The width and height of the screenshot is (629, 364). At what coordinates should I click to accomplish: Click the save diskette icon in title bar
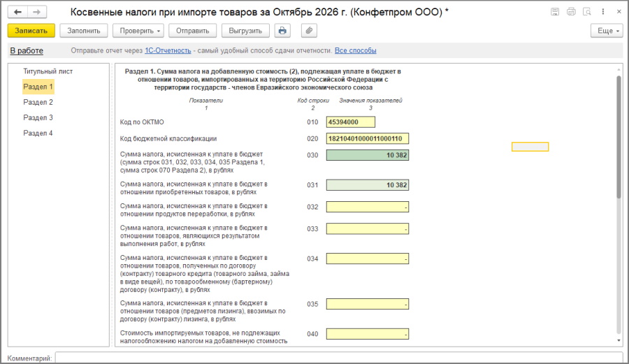tap(555, 12)
